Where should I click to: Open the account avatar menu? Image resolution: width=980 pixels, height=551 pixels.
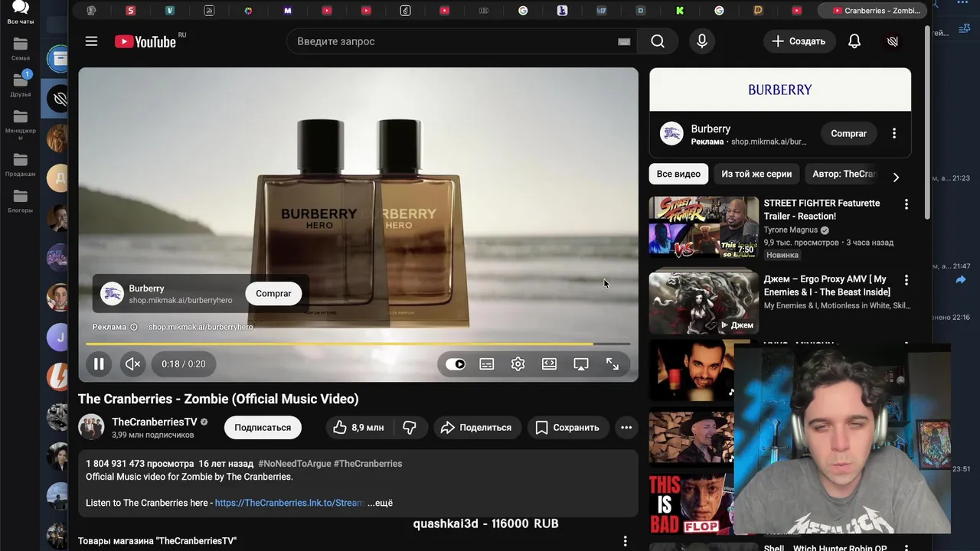(x=893, y=41)
